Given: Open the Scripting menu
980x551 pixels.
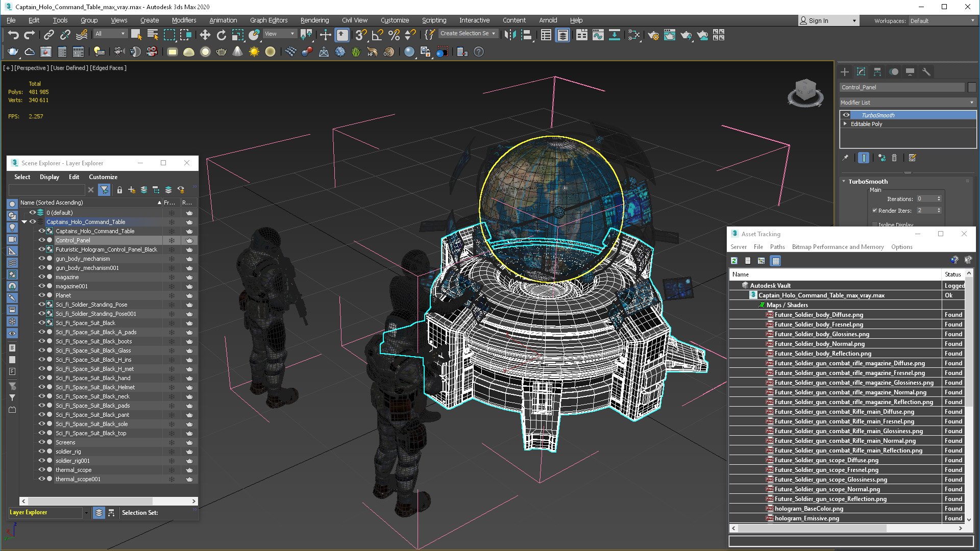Looking at the screenshot, I should 434,20.
